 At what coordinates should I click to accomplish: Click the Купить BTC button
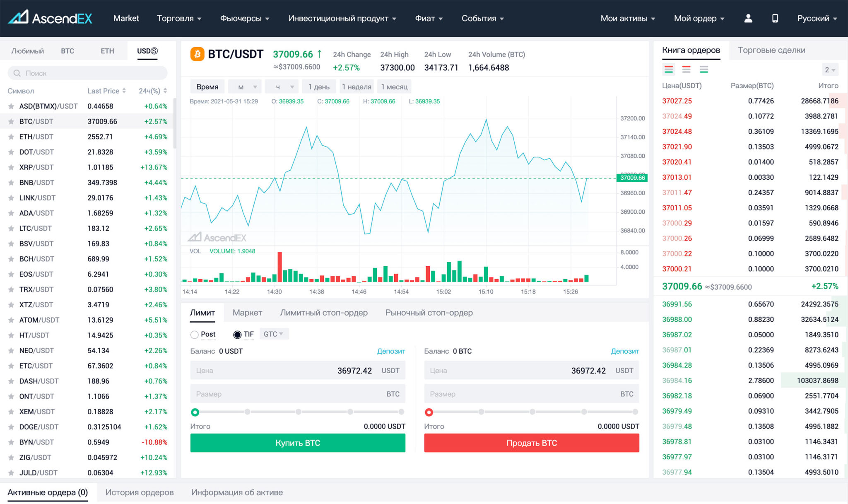[x=298, y=443]
